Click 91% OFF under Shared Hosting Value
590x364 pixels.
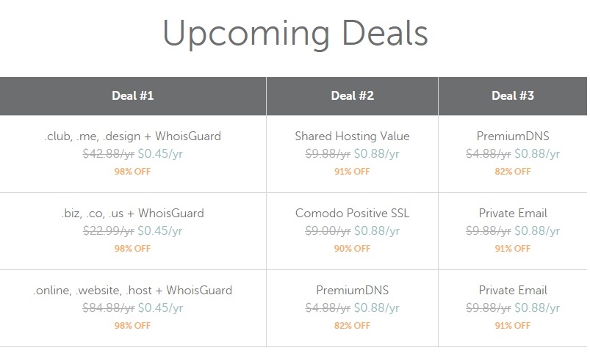[x=352, y=172]
